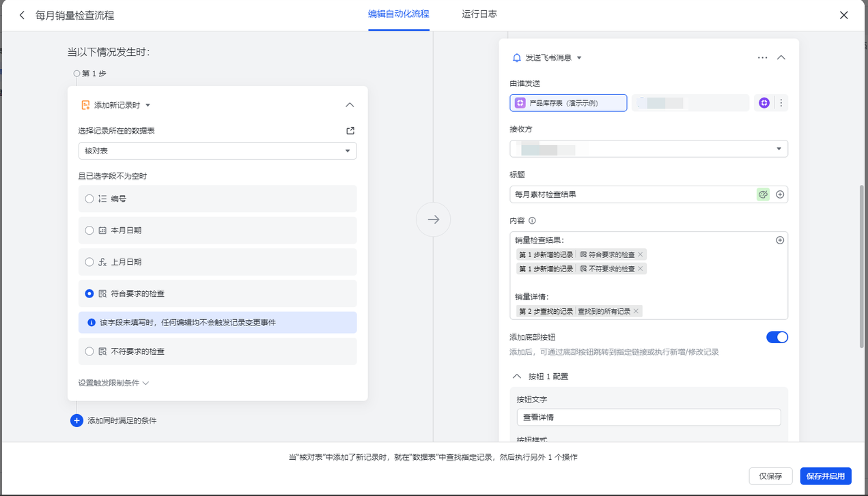The height and width of the screenshot is (496, 868).
Task: Turn off the 添加底部按钮 switch
Action: coord(776,337)
